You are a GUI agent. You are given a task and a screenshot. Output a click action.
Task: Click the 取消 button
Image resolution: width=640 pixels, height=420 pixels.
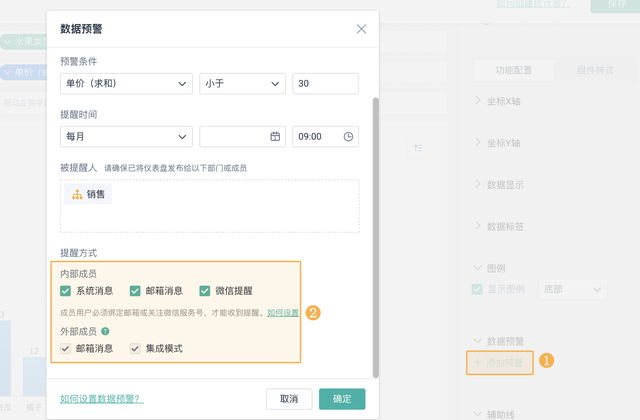[289, 399]
